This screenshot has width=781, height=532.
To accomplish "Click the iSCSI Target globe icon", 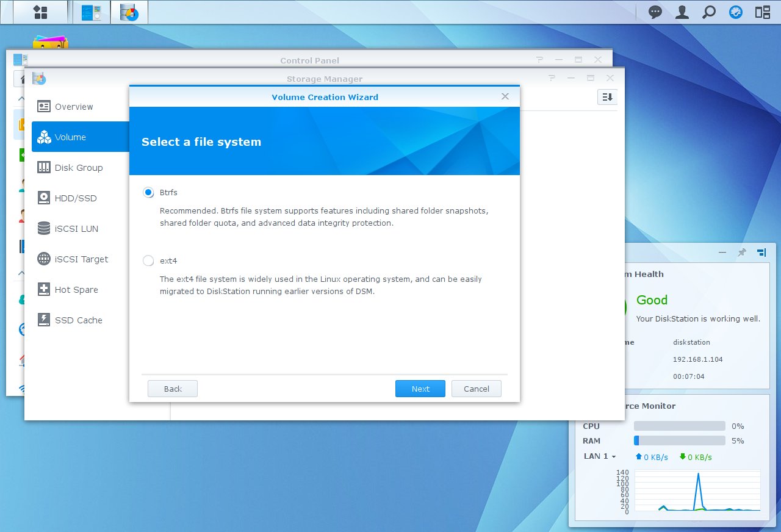I will [x=44, y=259].
